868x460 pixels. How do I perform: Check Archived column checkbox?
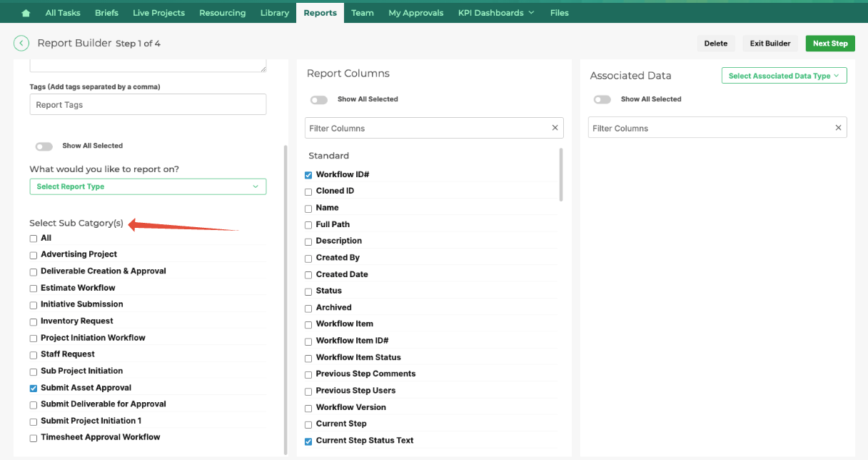(308, 309)
